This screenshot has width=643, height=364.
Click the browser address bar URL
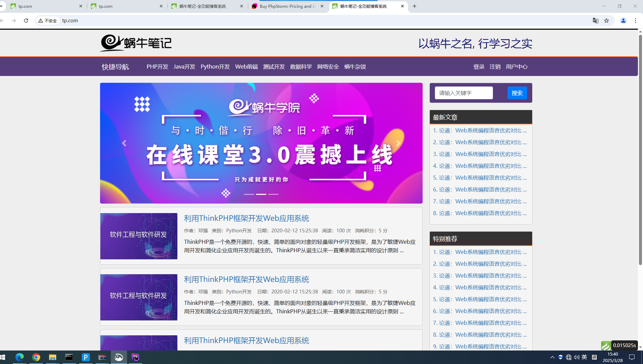pyautogui.click(x=70, y=21)
